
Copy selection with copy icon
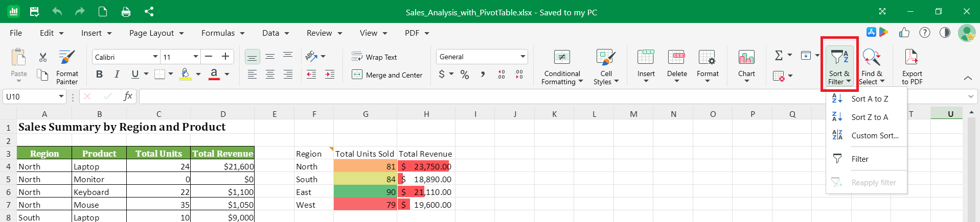point(43,75)
